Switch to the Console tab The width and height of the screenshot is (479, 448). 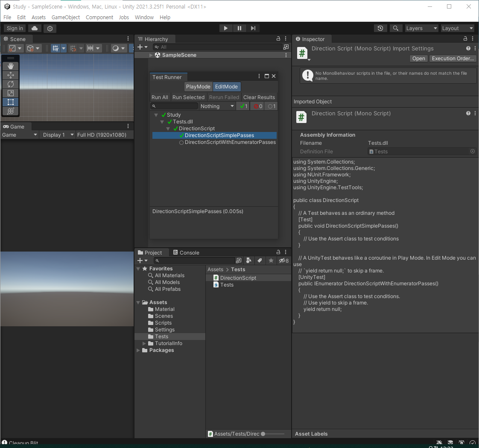tap(186, 252)
